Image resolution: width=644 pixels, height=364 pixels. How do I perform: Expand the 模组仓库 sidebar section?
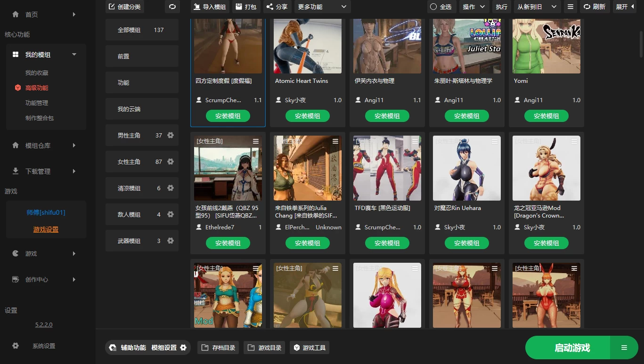44,146
